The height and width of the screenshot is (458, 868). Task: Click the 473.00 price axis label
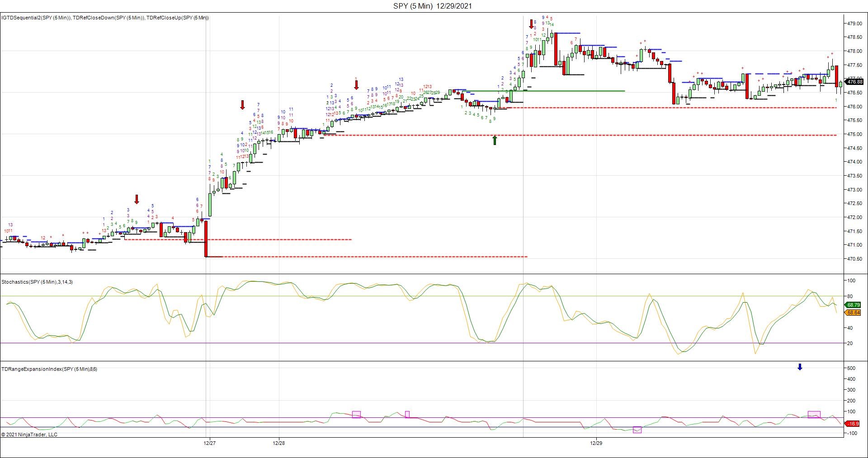(854, 190)
